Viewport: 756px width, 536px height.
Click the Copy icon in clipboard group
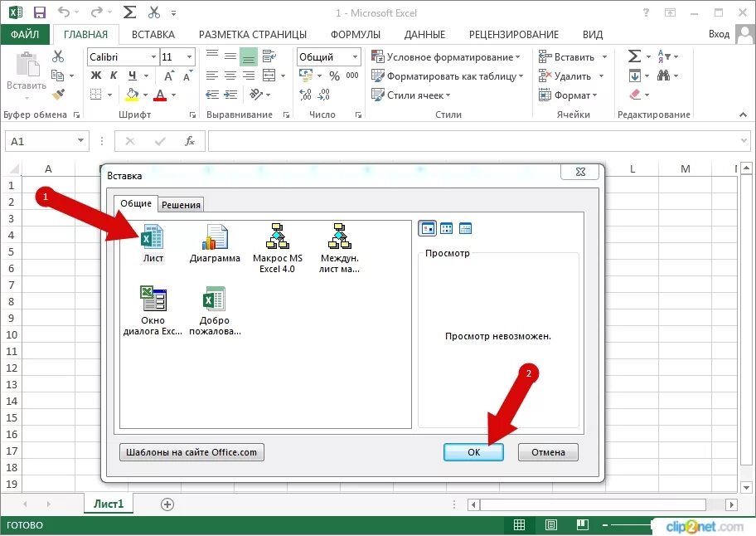click(57, 76)
